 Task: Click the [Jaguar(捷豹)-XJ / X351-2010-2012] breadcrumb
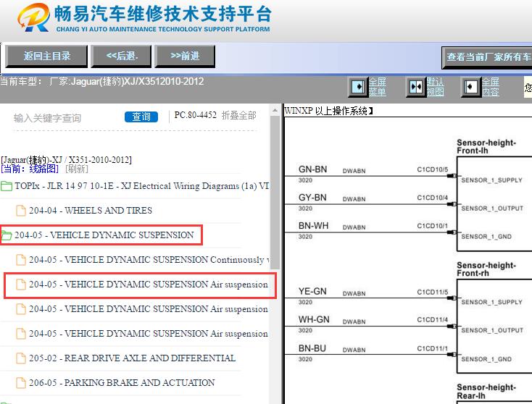pyautogui.click(x=66, y=159)
